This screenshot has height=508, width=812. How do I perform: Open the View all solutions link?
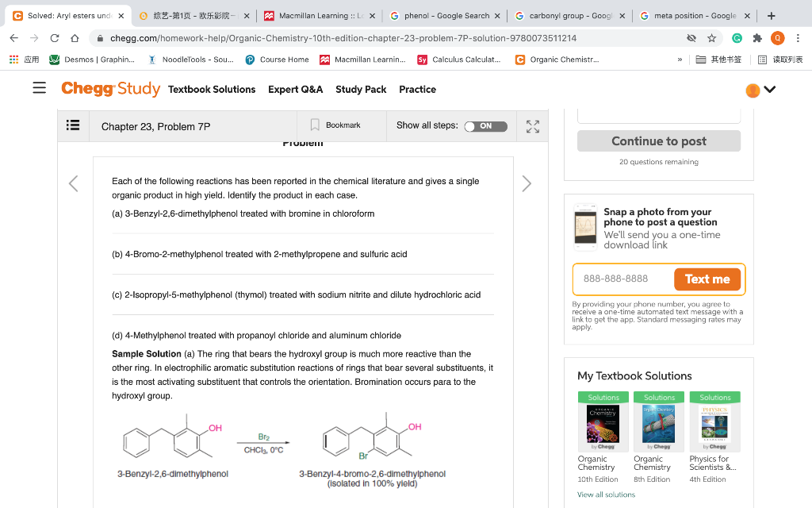(606, 494)
